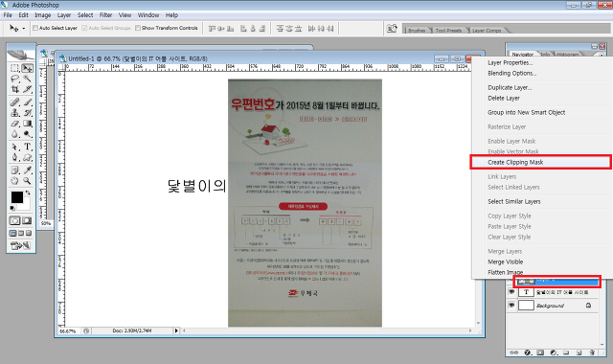Viewport: 613px width, 364px height.
Task: Select the History Brush tool
Action: [x=28, y=113]
